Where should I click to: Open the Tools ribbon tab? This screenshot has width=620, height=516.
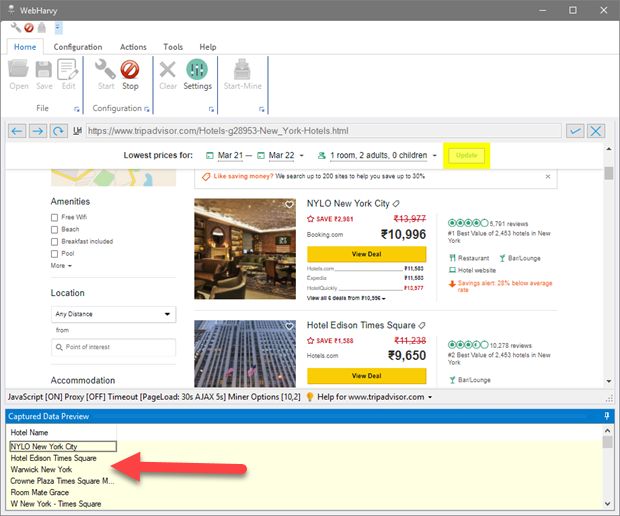click(x=173, y=47)
